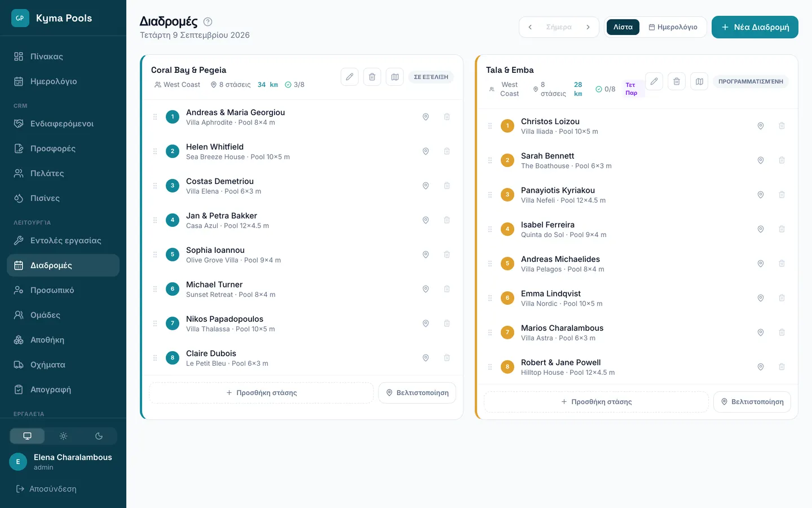Open help icon next to Διαδρομές title

(x=208, y=22)
